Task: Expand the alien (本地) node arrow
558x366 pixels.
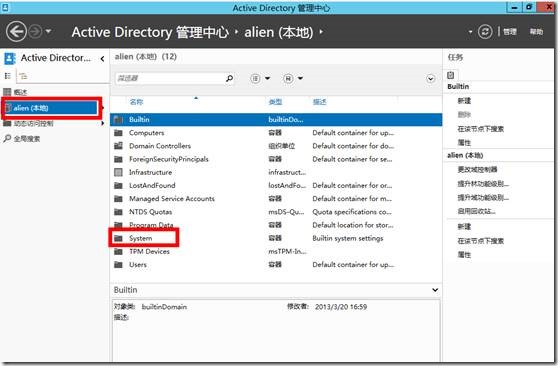Action: [x=103, y=108]
